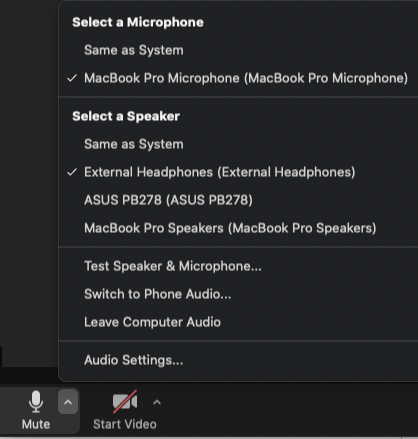Click the Start Video text label
This screenshot has width=418, height=439.
click(x=125, y=424)
